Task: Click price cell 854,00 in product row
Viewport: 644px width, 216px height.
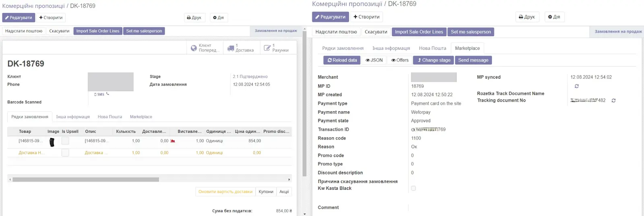Action: (255, 141)
